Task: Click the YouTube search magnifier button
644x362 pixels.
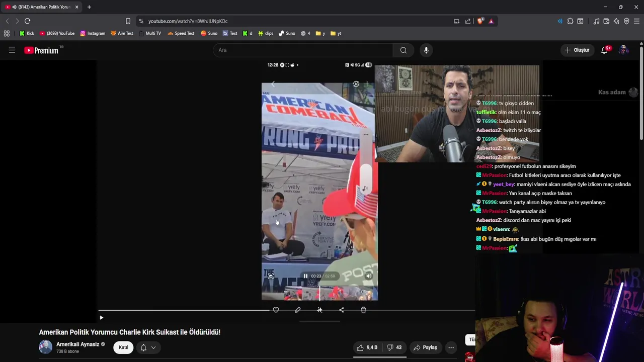Action: (x=404, y=50)
